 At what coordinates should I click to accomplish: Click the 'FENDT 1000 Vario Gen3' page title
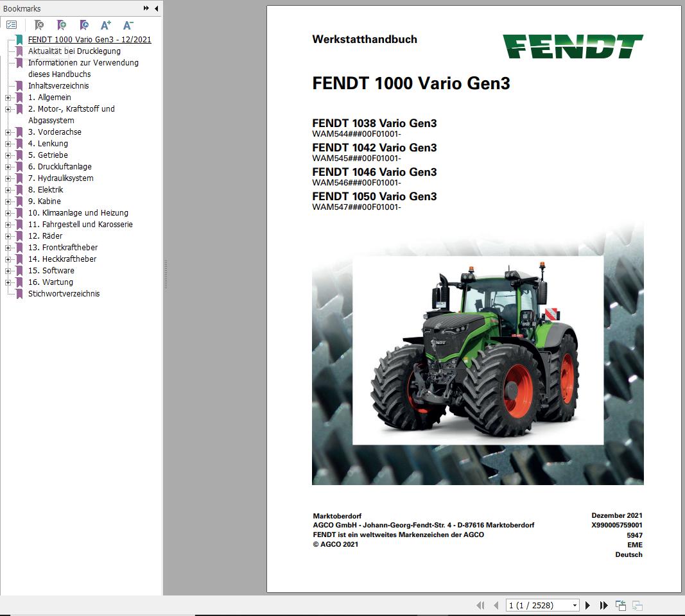(411, 83)
